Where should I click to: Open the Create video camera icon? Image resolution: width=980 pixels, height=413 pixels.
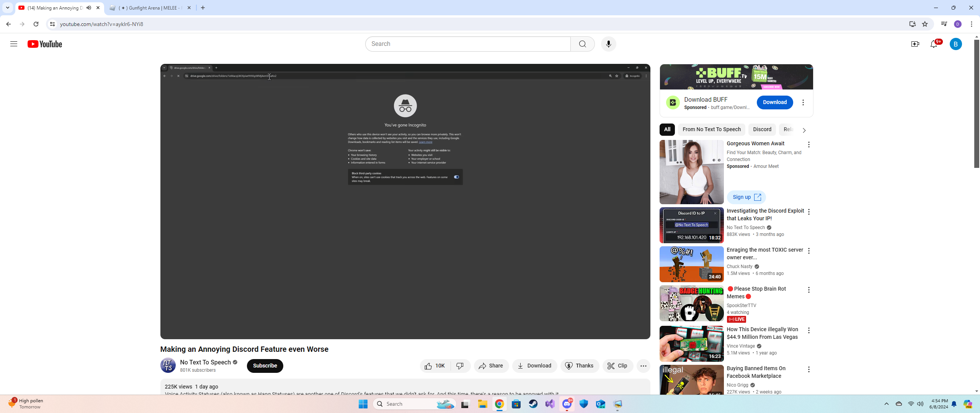click(915, 44)
